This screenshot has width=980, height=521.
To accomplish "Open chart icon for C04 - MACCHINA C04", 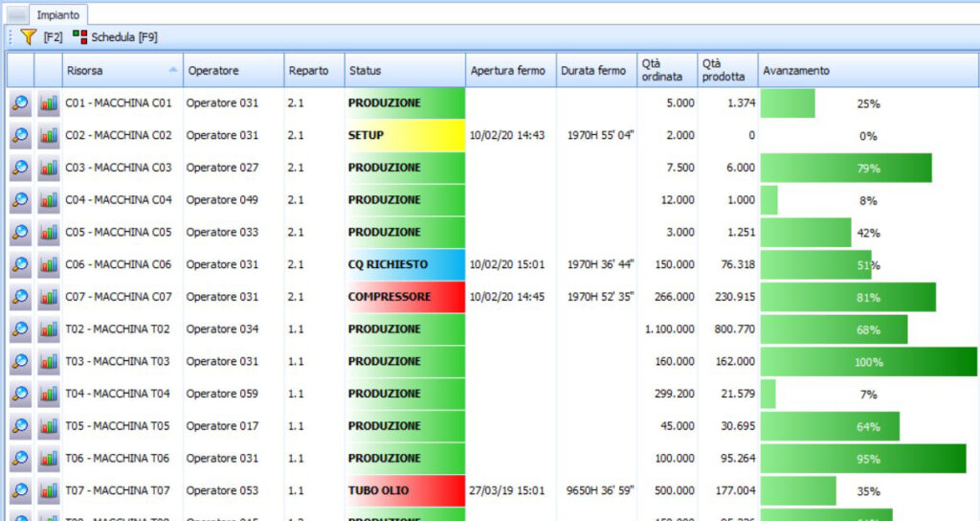I will (x=48, y=200).
